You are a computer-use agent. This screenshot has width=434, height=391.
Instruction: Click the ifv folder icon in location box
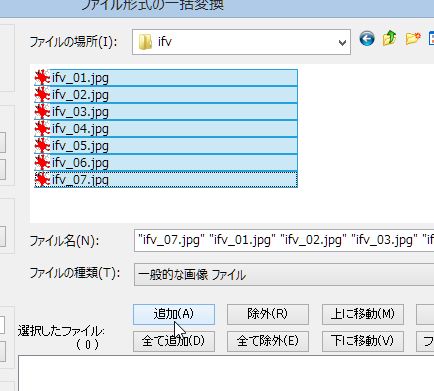coord(145,42)
